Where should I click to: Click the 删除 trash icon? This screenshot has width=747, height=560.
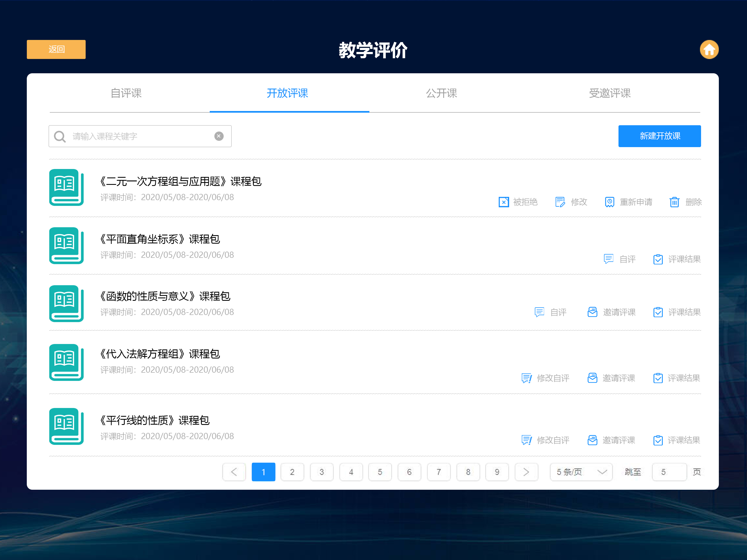[x=674, y=202]
